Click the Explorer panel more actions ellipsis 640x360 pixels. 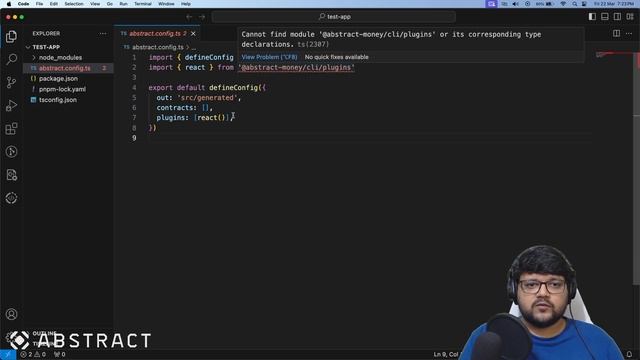102,33
